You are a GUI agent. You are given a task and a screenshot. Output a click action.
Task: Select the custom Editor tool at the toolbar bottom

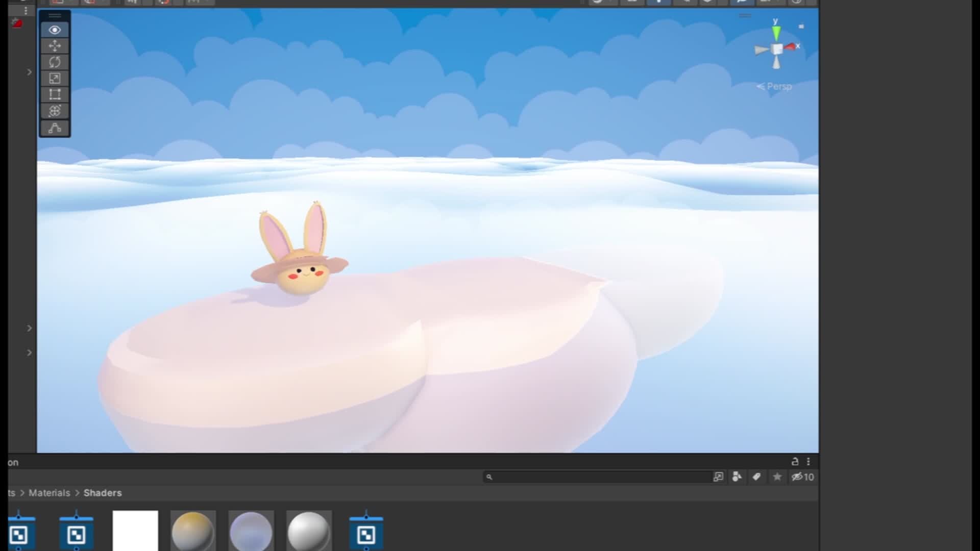55,127
